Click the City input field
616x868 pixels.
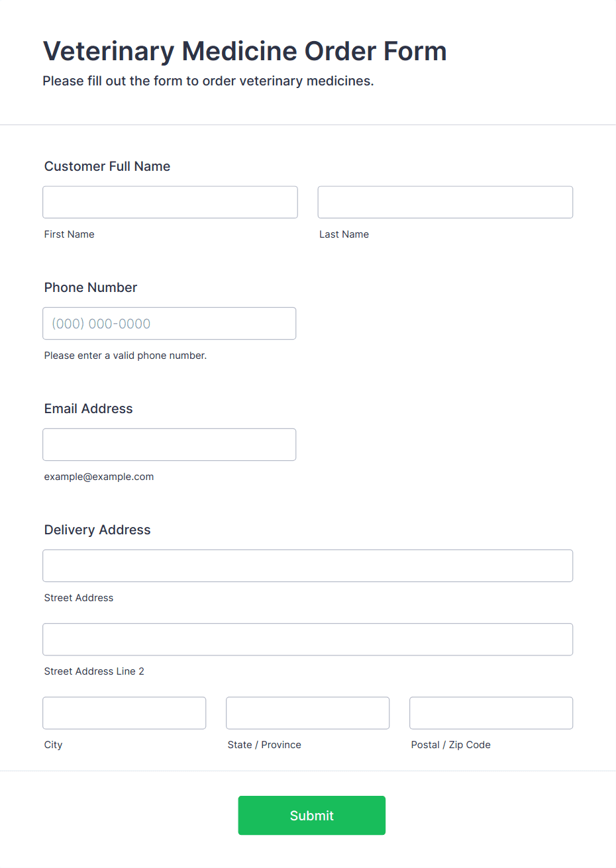[x=125, y=712]
